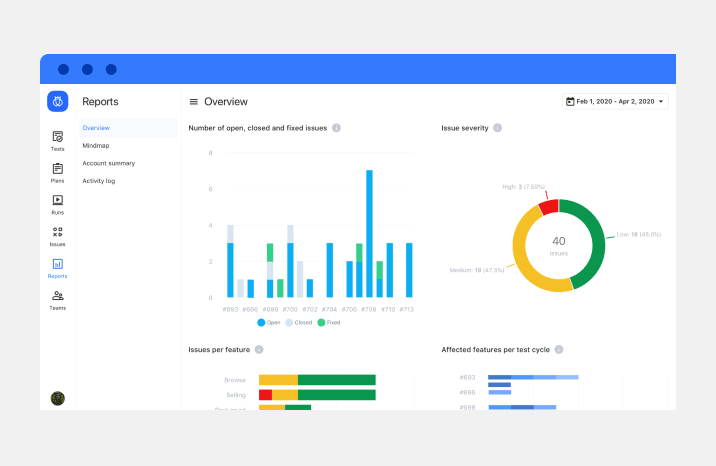Navigate to Issues in sidebar

[x=58, y=236]
